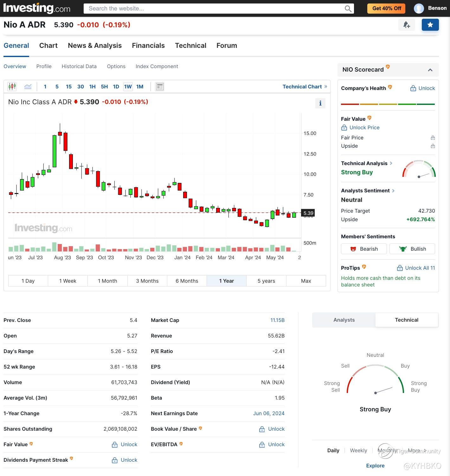Switch technical summary to Weekly
Screen dimensions: 450x476
point(358,450)
